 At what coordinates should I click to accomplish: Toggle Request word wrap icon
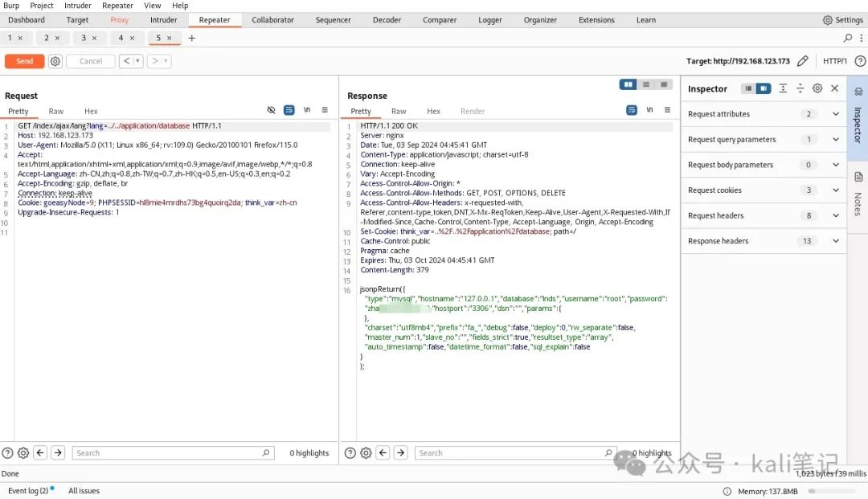(289, 110)
